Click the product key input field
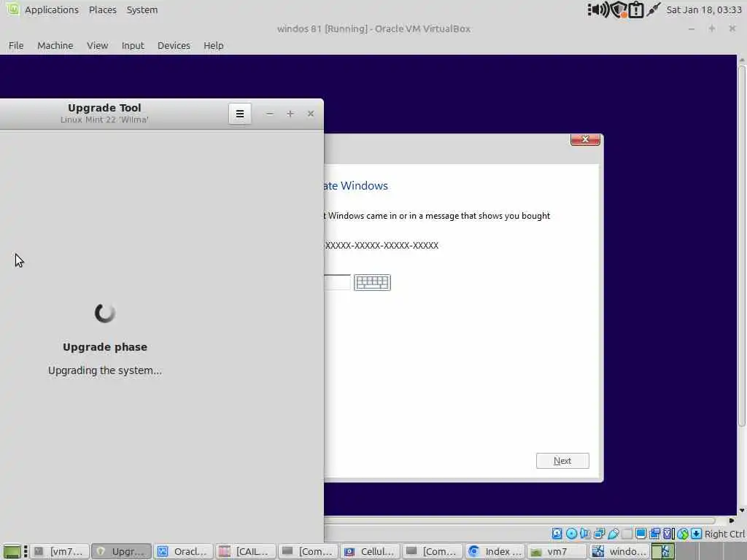Viewport: 747px width, 560px height. [337, 282]
